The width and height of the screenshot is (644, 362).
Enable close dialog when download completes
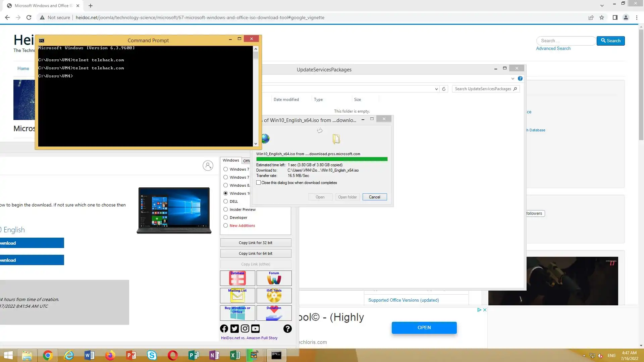pyautogui.click(x=259, y=183)
